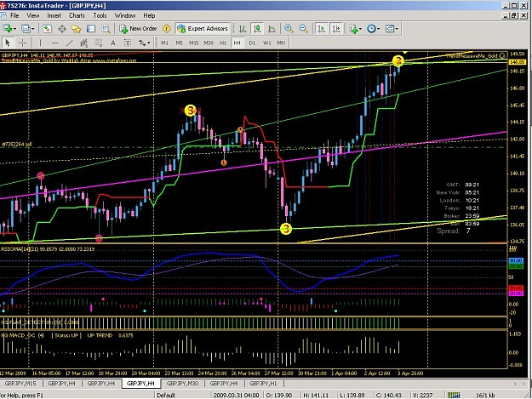
Task: Select the M30 timeframe button
Action: [209, 43]
